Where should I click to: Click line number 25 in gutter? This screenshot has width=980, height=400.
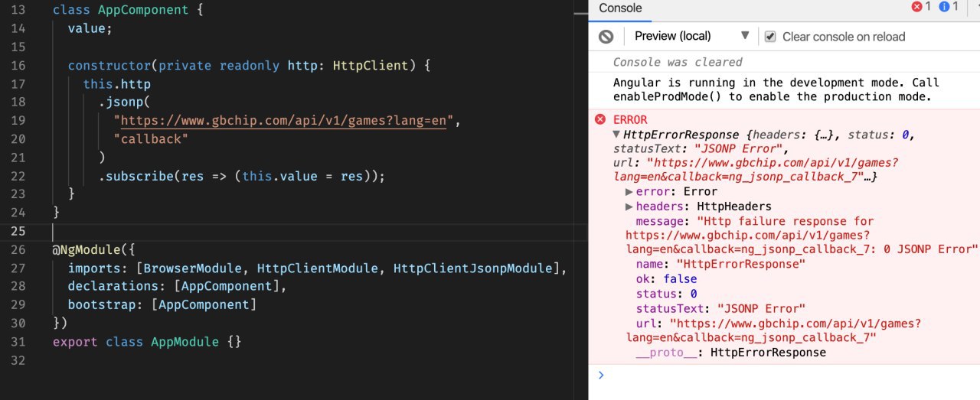point(19,231)
